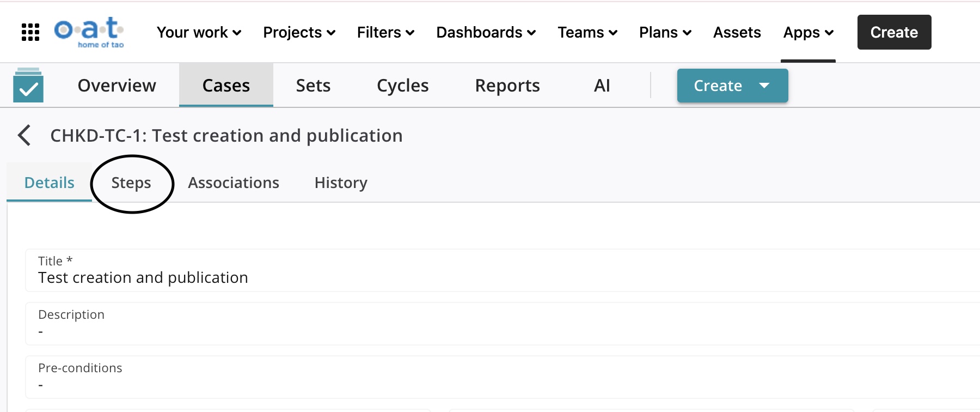Click the checkmark test management app icon
980x412 pixels.
pyautogui.click(x=28, y=86)
